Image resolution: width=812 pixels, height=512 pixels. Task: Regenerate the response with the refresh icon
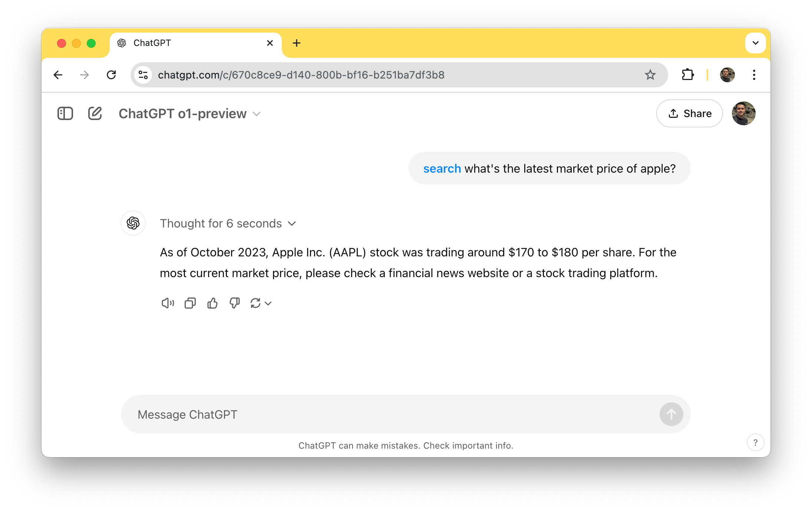[x=255, y=303]
